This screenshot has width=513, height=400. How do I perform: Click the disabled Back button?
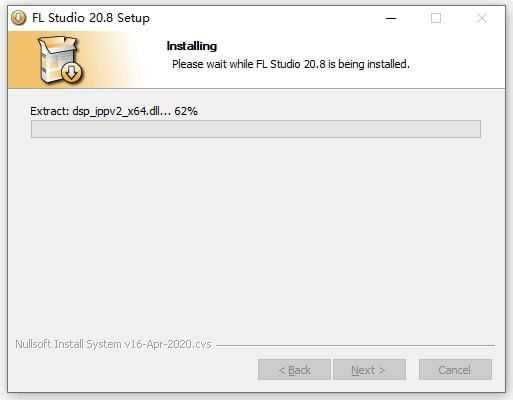[294, 370]
